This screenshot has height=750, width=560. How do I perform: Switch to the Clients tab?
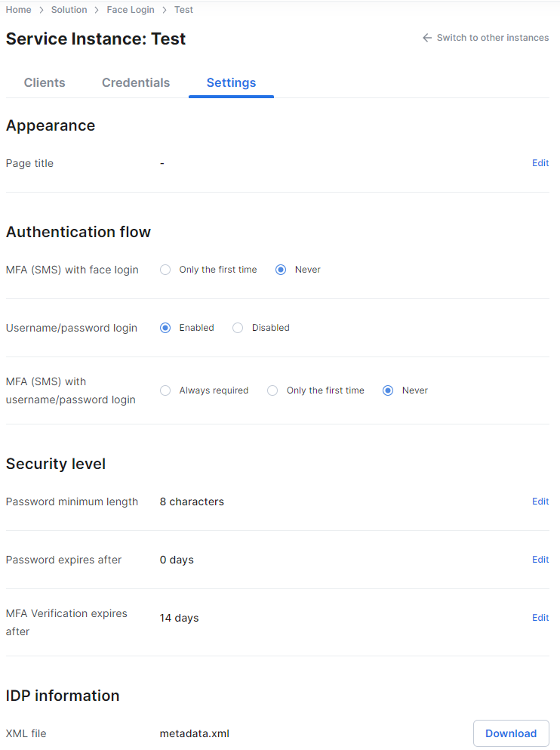pyautogui.click(x=44, y=82)
